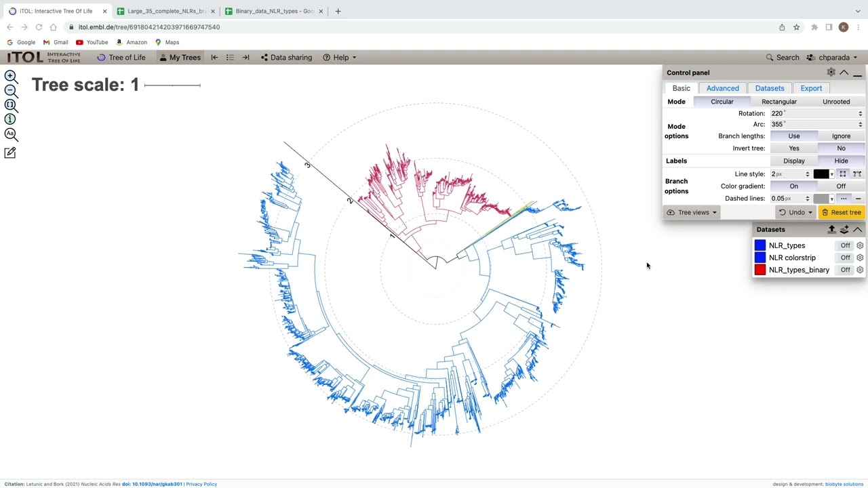Viewport: 868px width, 488px height.
Task: Open the Privacy Policy link
Action: pyautogui.click(x=201, y=484)
